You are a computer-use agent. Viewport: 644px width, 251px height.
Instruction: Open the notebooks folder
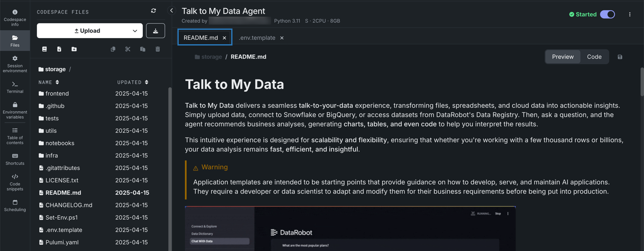click(x=60, y=143)
